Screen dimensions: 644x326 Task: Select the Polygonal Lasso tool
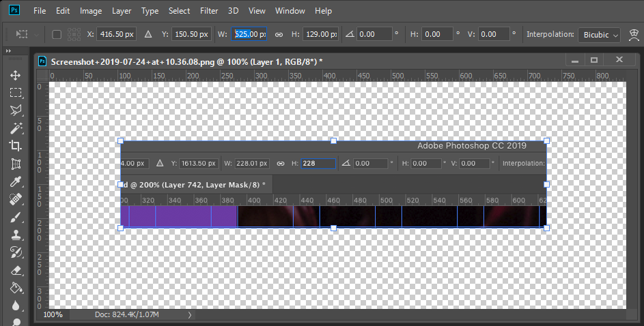[x=16, y=110]
